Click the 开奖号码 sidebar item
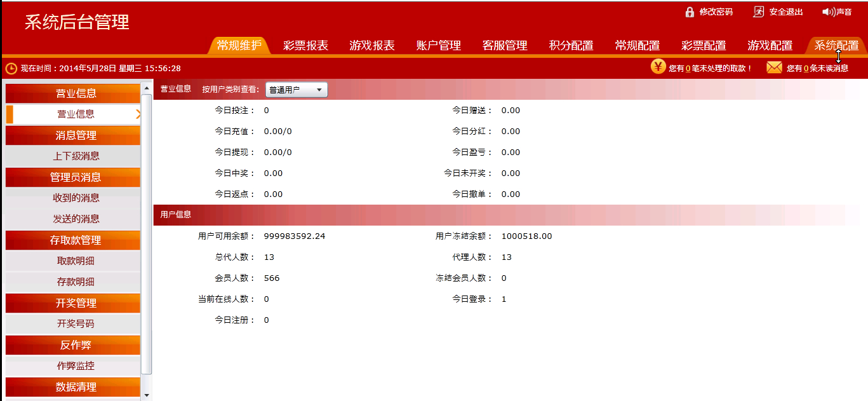 (76, 323)
